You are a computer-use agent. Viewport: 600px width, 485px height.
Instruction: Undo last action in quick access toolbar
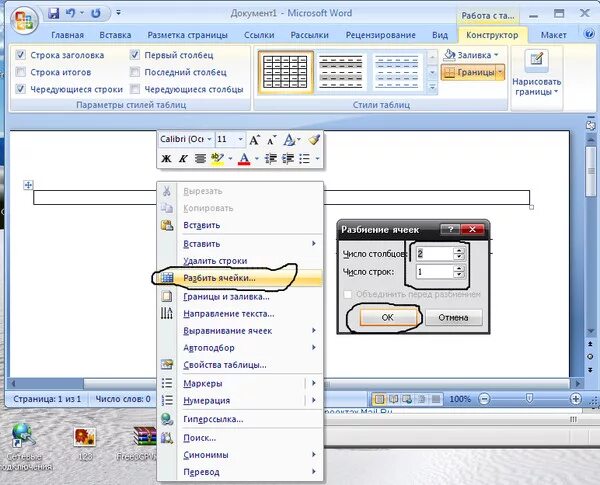[x=70, y=13]
